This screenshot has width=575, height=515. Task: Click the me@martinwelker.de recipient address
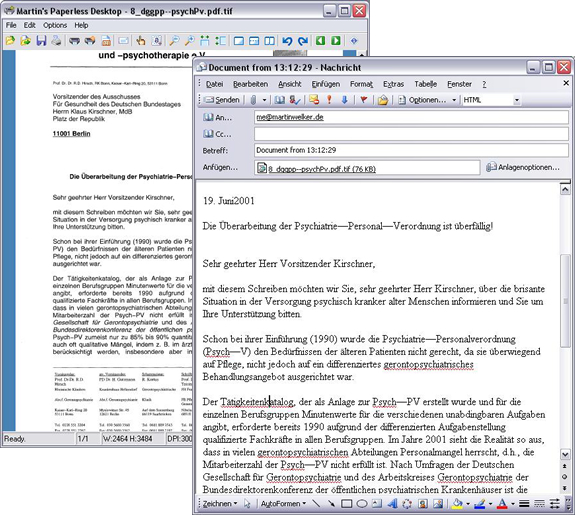click(x=290, y=117)
